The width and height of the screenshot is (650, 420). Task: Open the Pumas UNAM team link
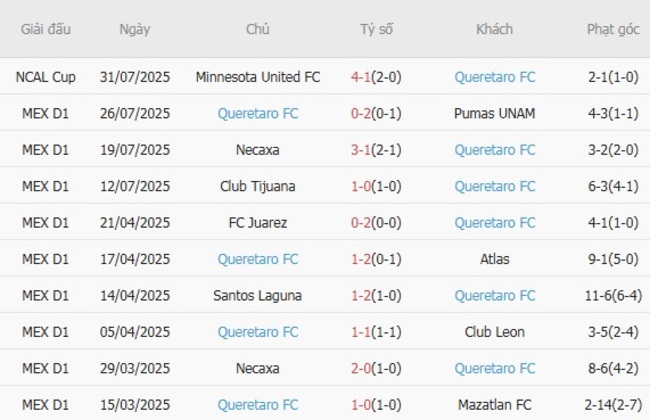point(494,113)
